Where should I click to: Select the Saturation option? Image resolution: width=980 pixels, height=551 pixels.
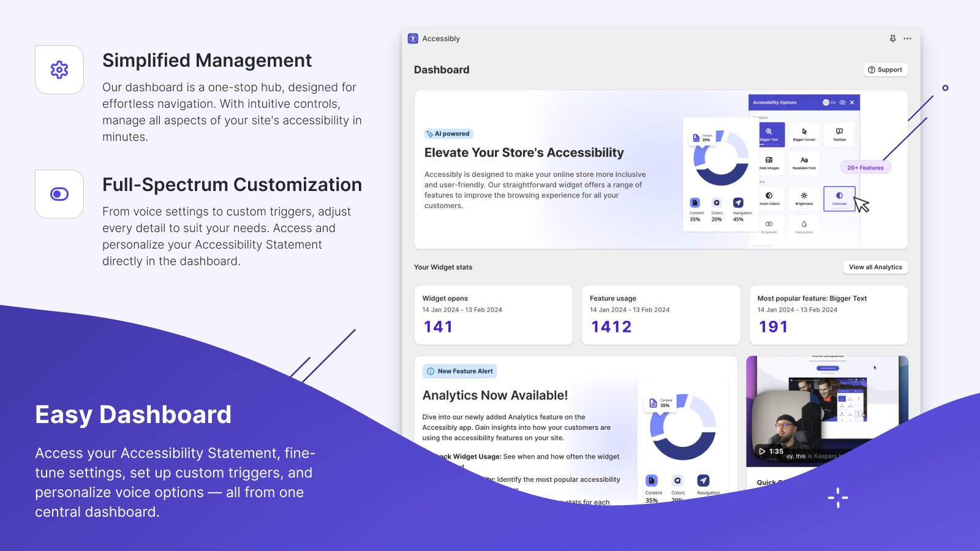pos(804,226)
